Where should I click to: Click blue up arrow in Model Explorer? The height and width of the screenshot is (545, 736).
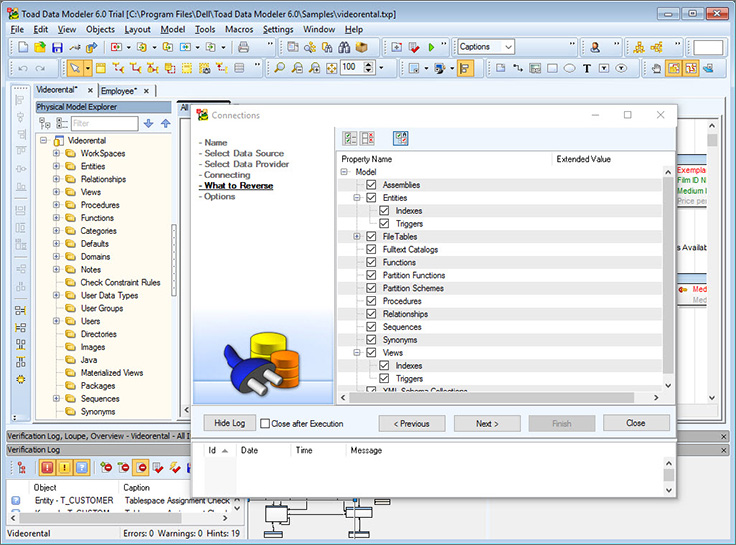[165, 123]
